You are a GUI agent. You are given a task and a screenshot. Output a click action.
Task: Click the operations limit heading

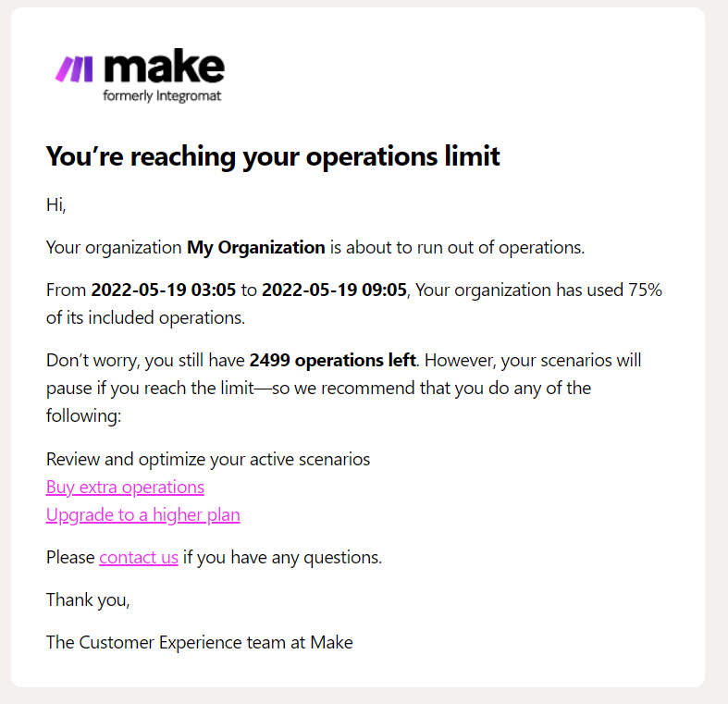[273, 156]
